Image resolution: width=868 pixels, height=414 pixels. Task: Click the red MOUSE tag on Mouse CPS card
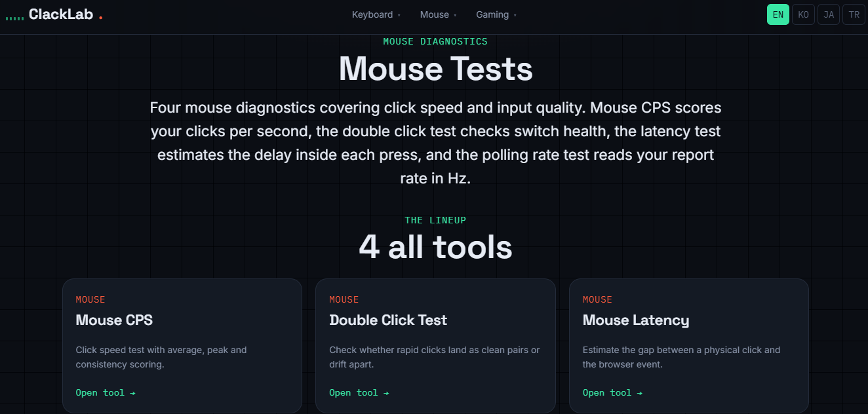[x=90, y=299]
